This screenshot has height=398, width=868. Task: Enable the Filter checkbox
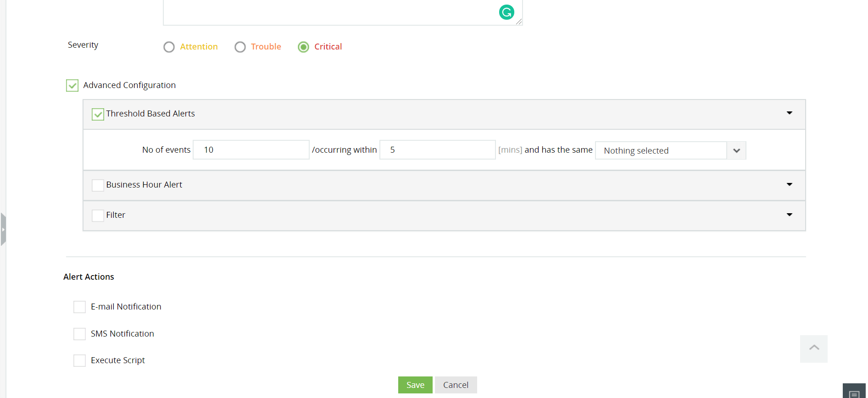(98, 216)
